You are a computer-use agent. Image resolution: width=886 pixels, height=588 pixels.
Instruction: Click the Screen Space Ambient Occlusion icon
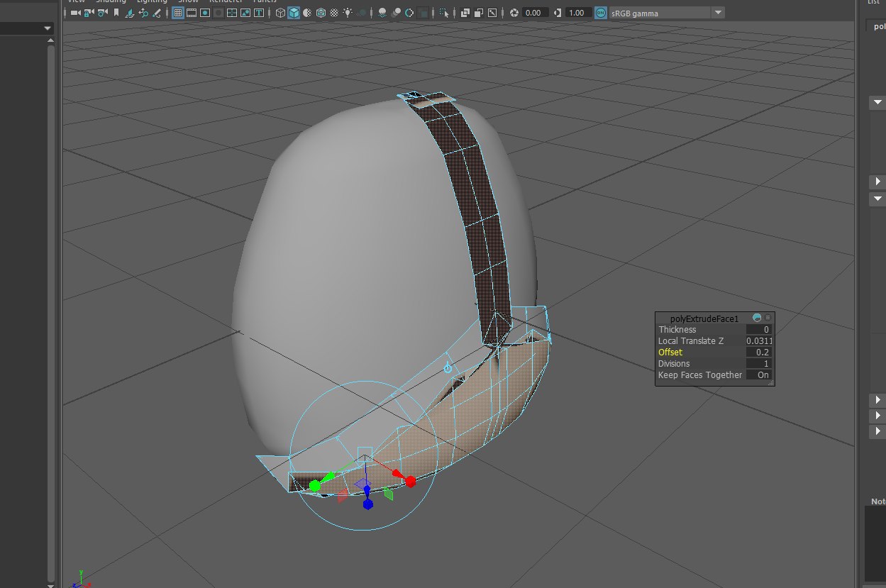point(382,13)
